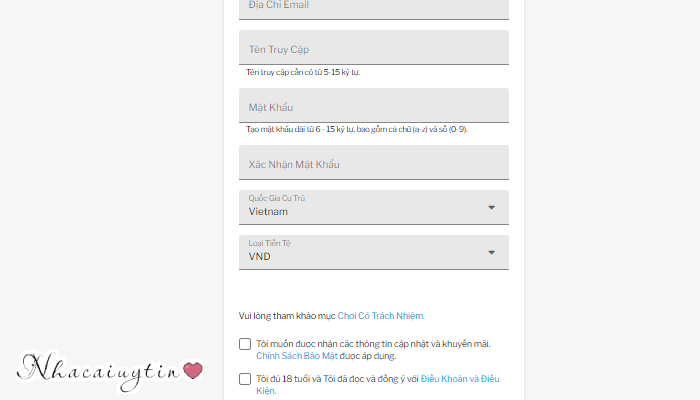Open the Chơi Có Trách Nhiệm link
Image resolution: width=700 pixels, height=400 pixels.
pos(381,316)
